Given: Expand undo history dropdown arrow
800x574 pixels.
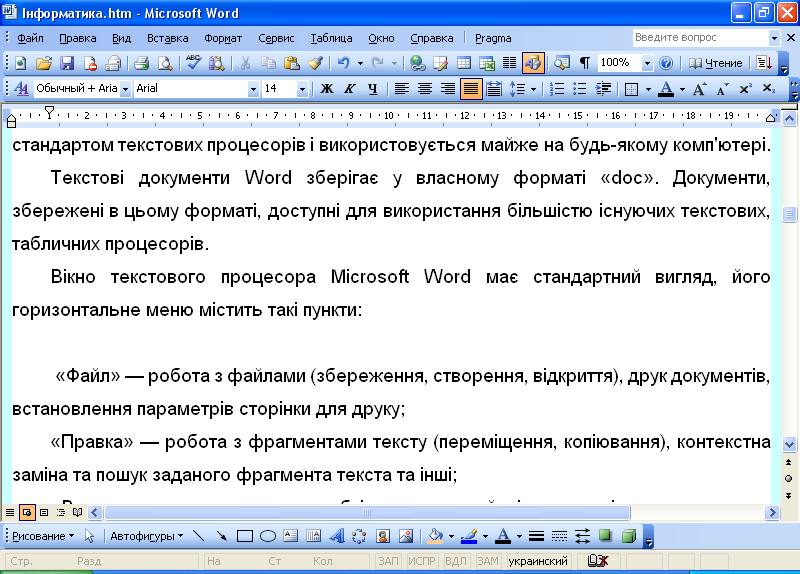Looking at the screenshot, I should click(x=360, y=63).
